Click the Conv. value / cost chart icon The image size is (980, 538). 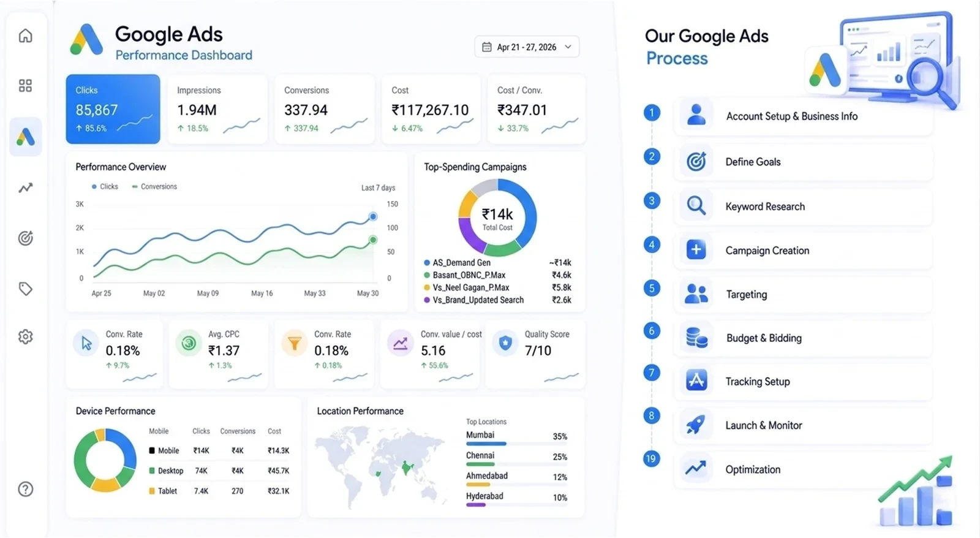[400, 343]
